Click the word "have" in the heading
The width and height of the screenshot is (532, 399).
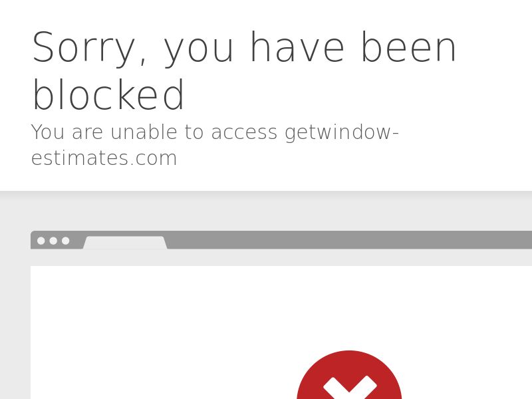point(297,47)
